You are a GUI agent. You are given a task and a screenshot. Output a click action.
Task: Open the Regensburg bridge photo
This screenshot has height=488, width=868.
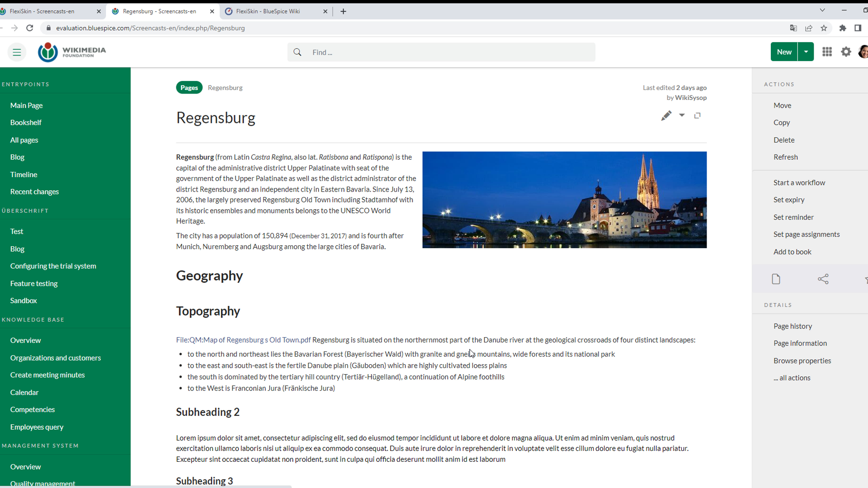564,200
